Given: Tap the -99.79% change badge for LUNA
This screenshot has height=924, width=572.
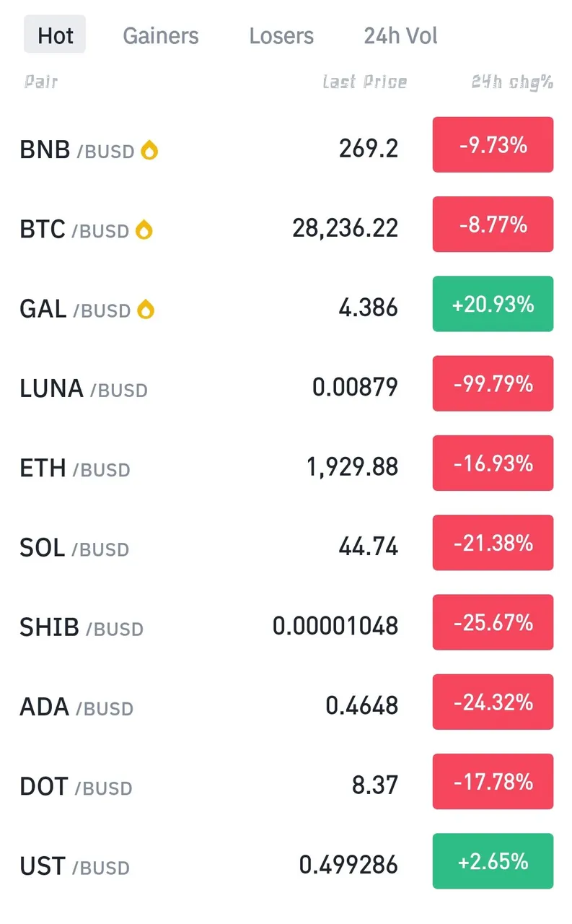Looking at the screenshot, I should pyautogui.click(x=493, y=383).
